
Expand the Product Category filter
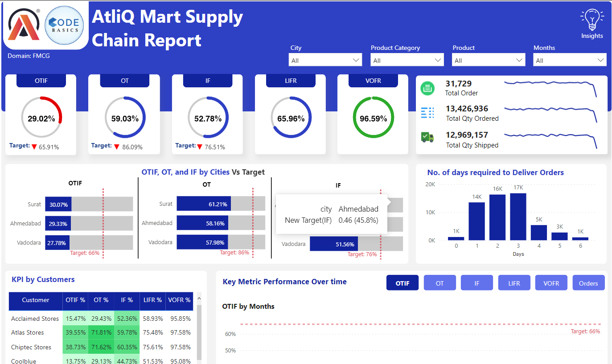coord(407,59)
